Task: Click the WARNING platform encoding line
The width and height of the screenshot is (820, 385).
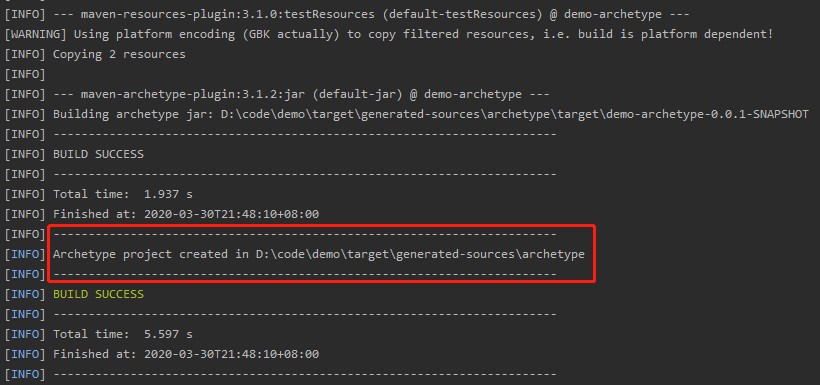Action: click(389, 35)
